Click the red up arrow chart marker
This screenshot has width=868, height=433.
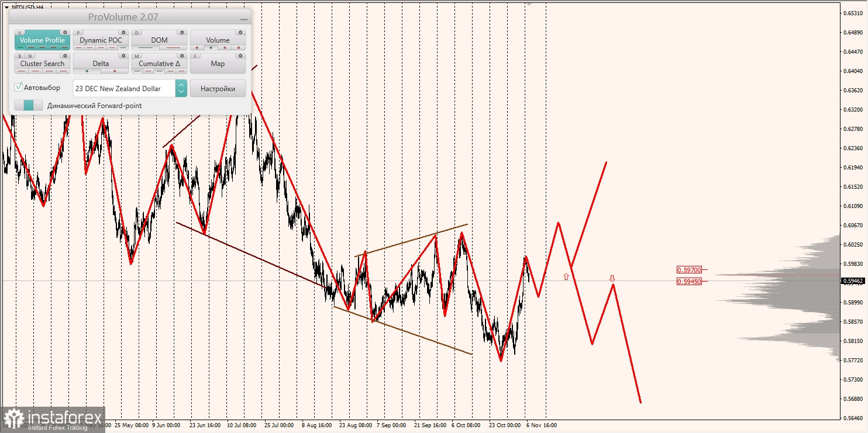pyautogui.click(x=566, y=276)
